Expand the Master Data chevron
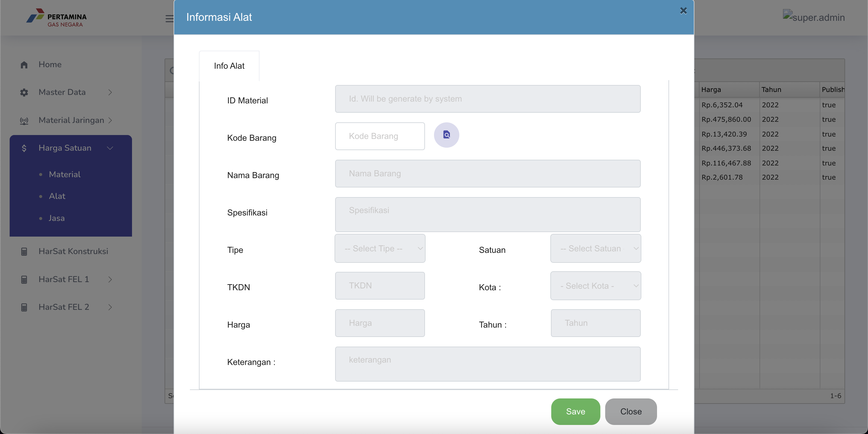The width and height of the screenshot is (868, 434). coord(110,92)
